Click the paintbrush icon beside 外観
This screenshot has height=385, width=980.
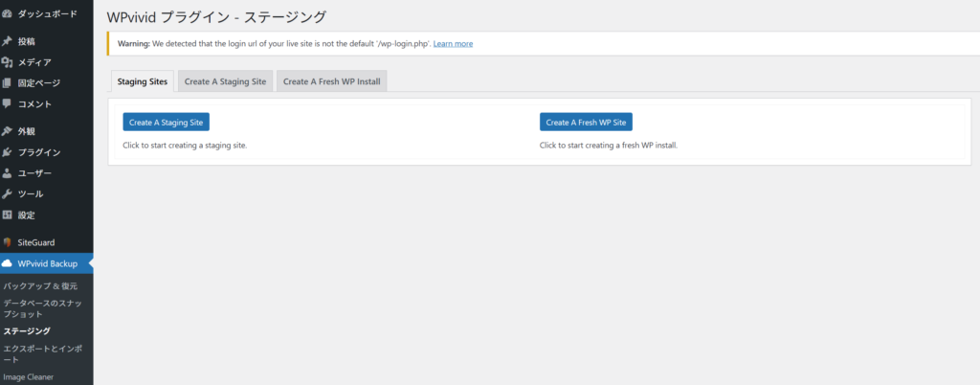click(x=8, y=131)
